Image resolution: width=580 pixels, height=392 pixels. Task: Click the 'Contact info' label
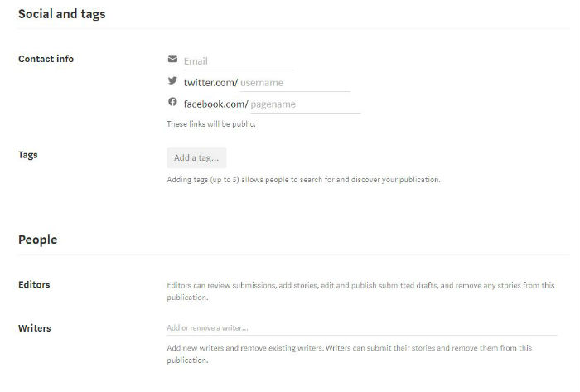coord(46,59)
